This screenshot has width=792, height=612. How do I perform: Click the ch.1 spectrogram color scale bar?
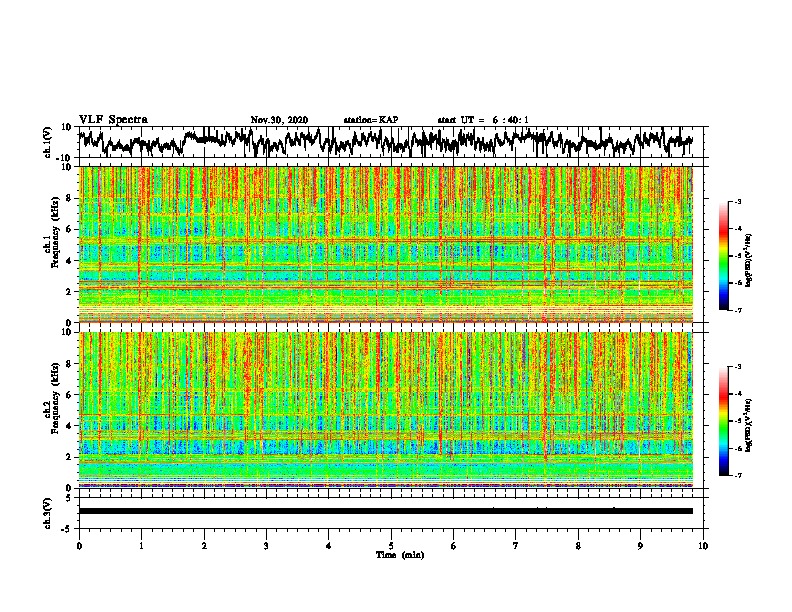coord(724,256)
